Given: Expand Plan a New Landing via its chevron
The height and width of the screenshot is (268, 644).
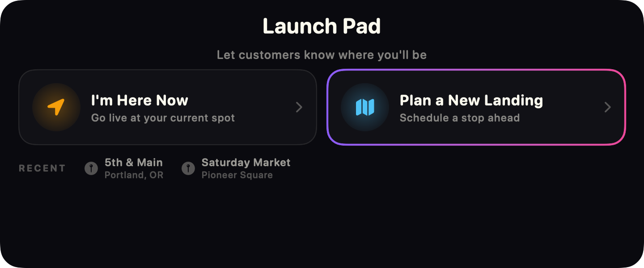Looking at the screenshot, I should coord(607,107).
